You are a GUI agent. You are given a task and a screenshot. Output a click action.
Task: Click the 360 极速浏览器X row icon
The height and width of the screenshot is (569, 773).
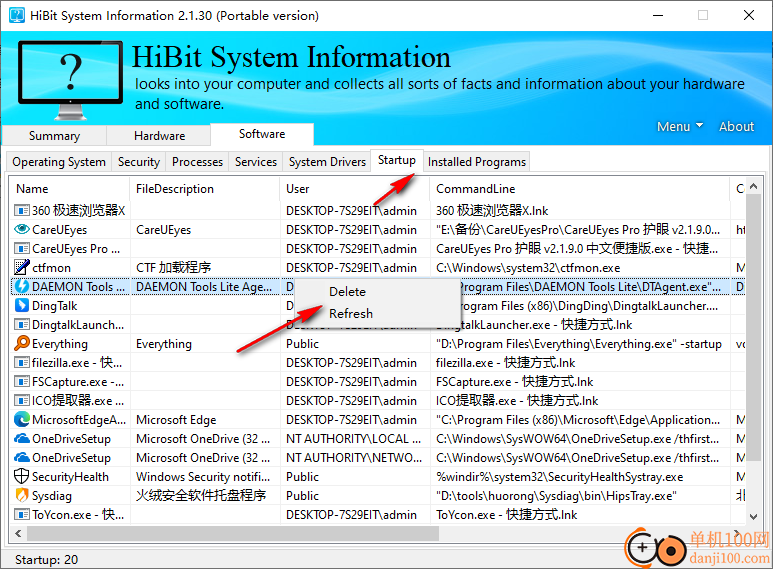coord(22,211)
